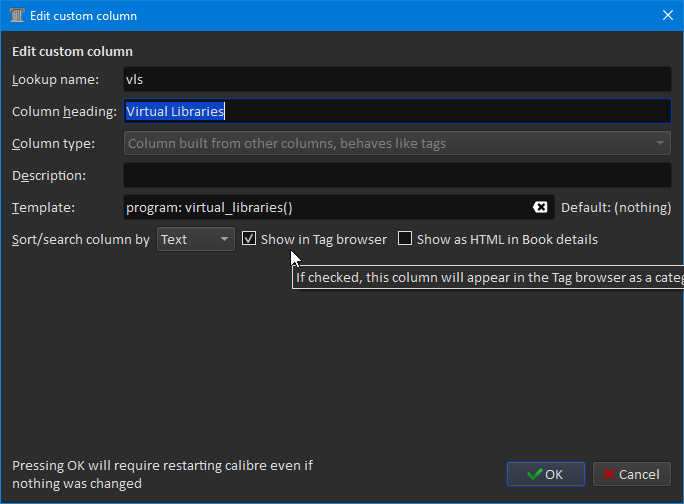The image size is (684, 504).
Task: Click the restart calibre warning text
Action: click(162, 474)
